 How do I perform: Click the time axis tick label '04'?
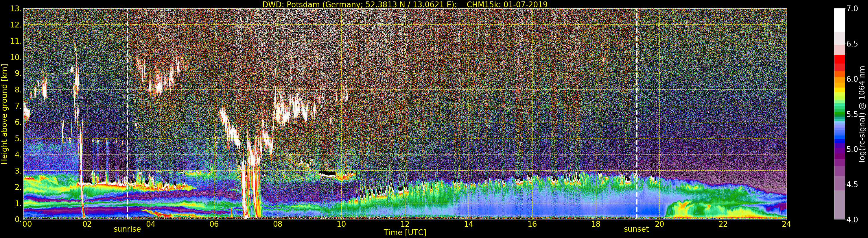click(x=151, y=224)
